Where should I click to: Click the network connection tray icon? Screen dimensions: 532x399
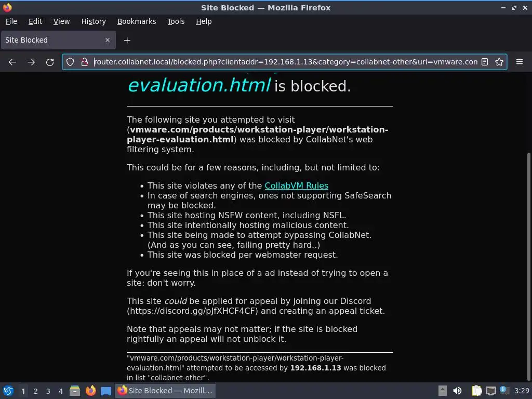click(x=491, y=391)
